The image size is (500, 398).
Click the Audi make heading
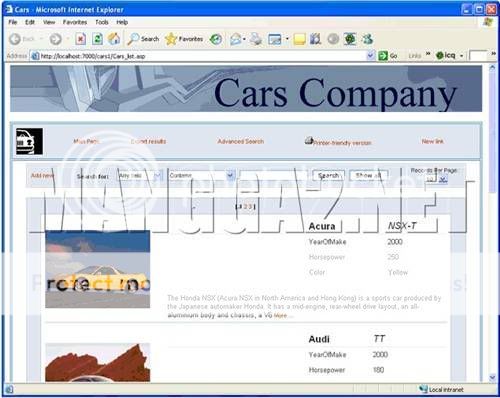[x=319, y=339]
